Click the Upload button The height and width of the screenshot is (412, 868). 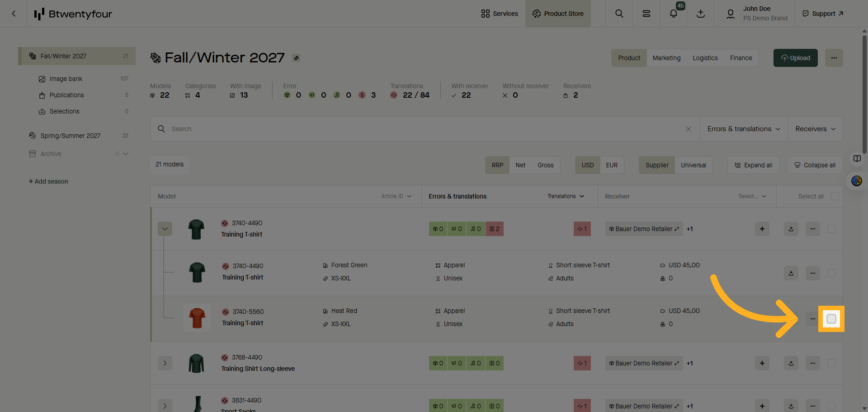pyautogui.click(x=796, y=58)
